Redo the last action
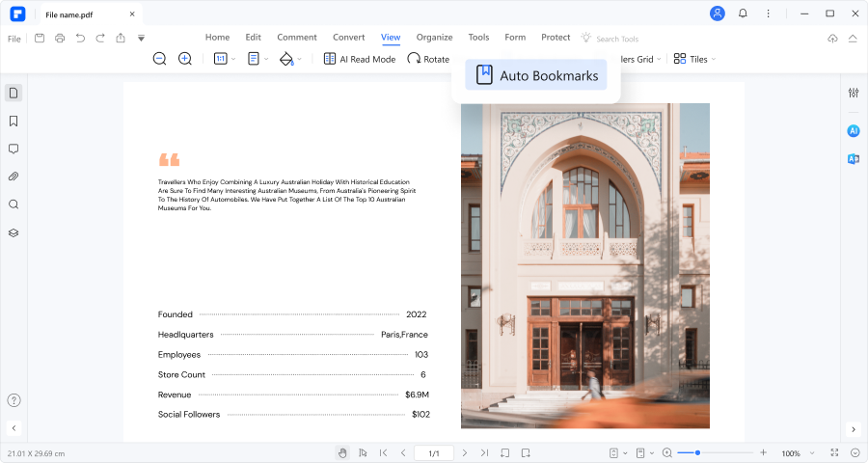This screenshot has width=868, height=463. coord(100,39)
